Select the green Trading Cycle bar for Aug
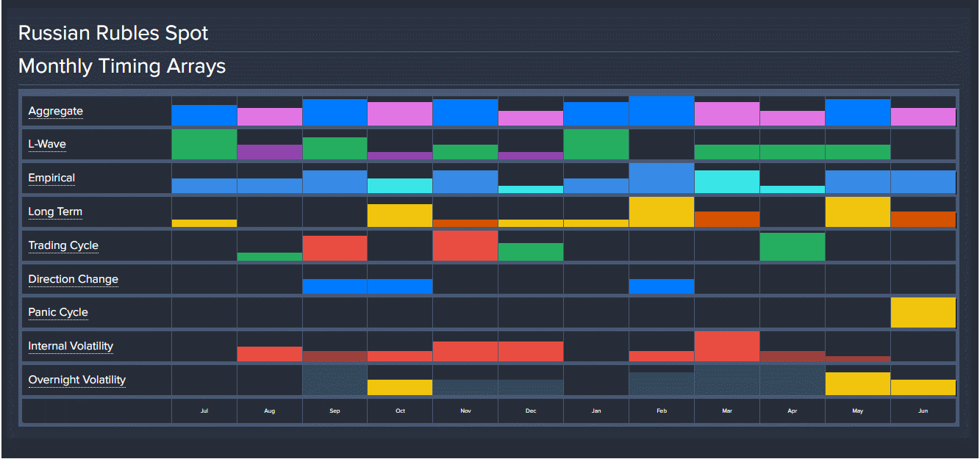The image size is (980, 459). pos(270,256)
